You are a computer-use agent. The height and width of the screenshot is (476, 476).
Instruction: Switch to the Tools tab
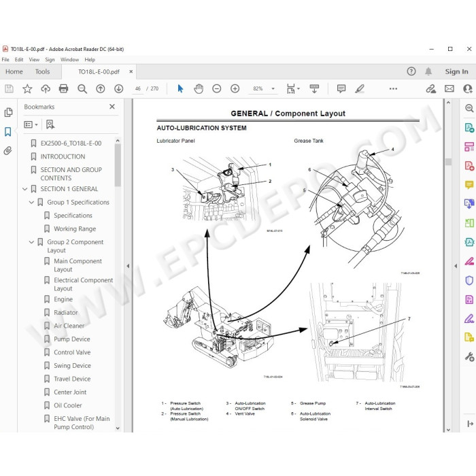coord(42,71)
